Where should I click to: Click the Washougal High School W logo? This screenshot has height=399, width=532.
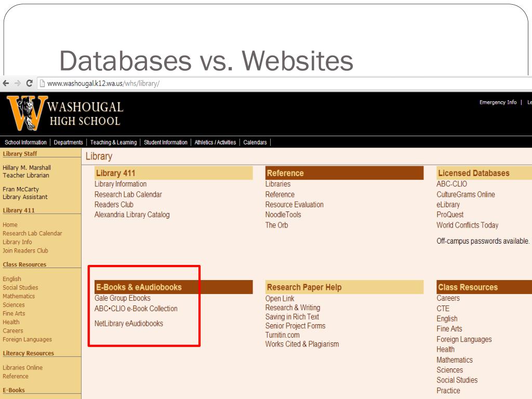pyautogui.click(x=27, y=113)
